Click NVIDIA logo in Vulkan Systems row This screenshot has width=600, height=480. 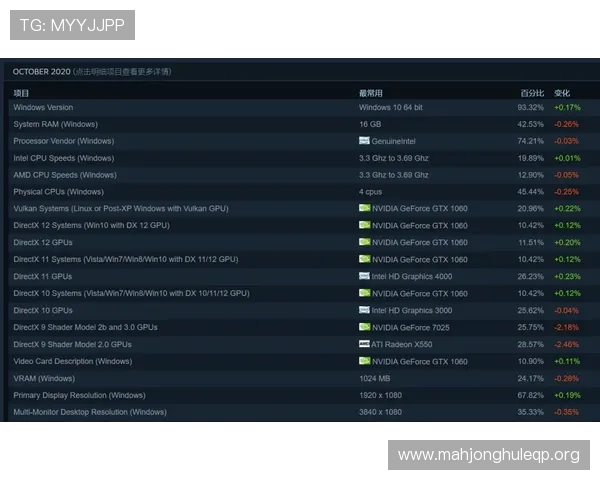tap(364, 208)
